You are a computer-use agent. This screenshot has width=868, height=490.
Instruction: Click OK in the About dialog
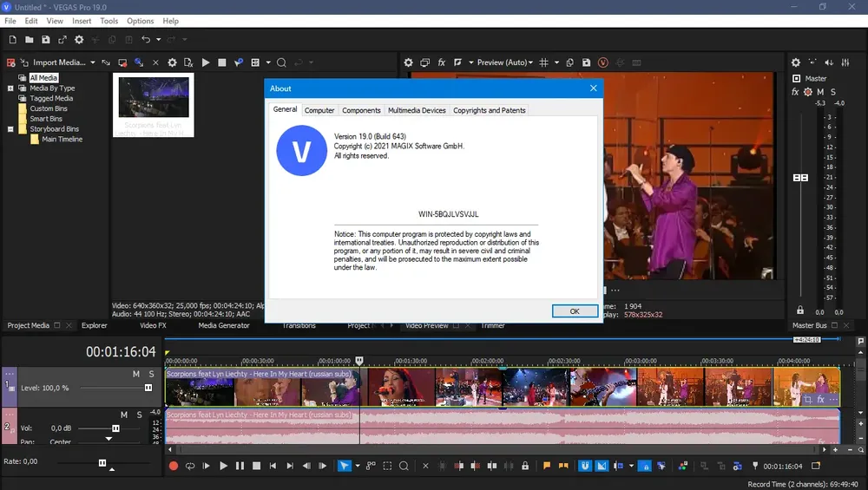pos(575,311)
